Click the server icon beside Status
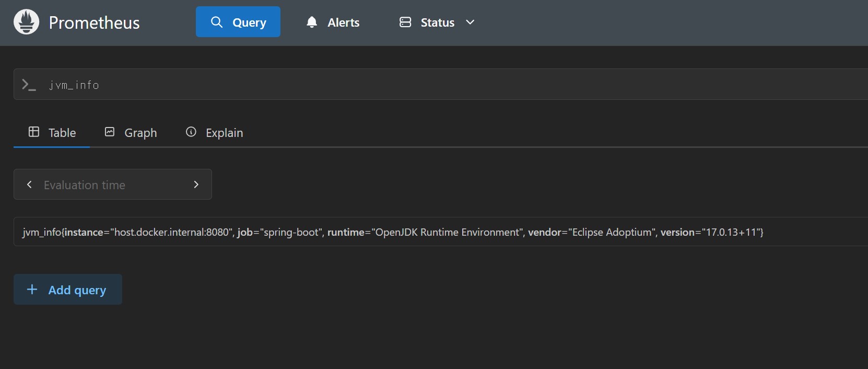 [x=405, y=22]
